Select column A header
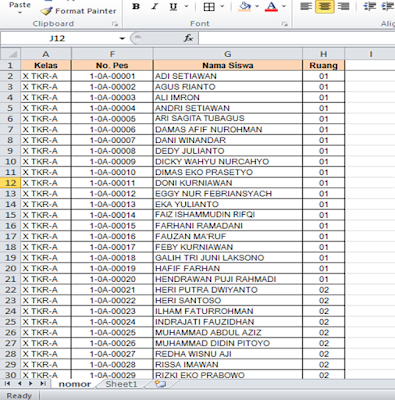395x400 pixels. point(46,54)
